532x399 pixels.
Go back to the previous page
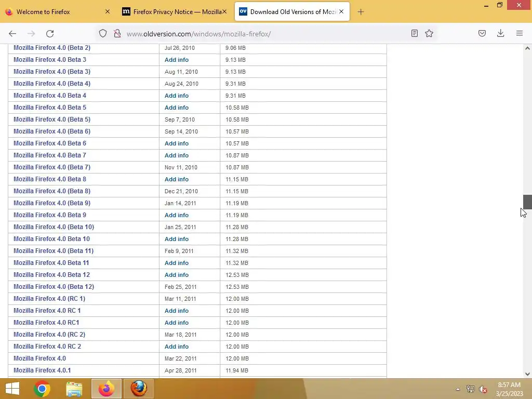12,34
